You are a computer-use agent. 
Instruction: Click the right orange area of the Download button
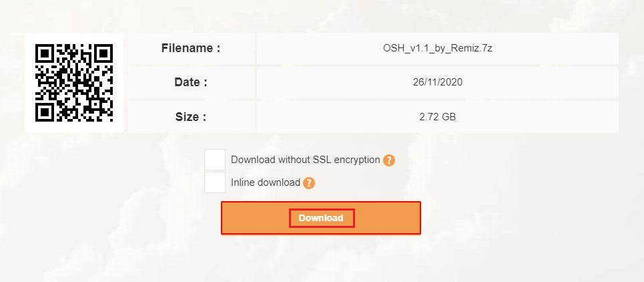click(x=387, y=218)
